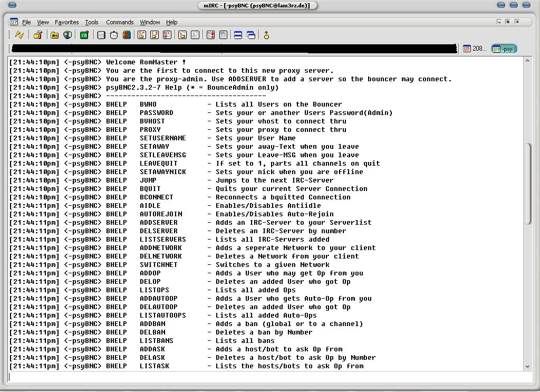Click the scrollbar up arrow
540x392 pixels.
tap(527, 61)
